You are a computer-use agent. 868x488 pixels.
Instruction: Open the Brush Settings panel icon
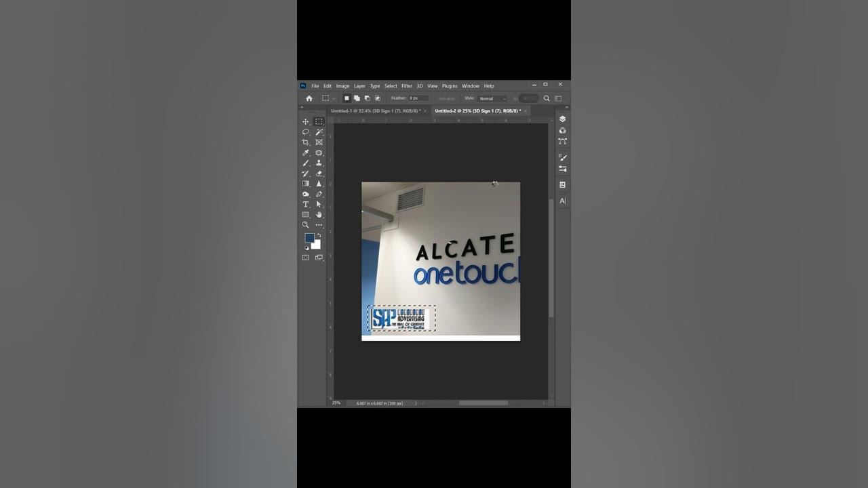click(x=562, y=157)
